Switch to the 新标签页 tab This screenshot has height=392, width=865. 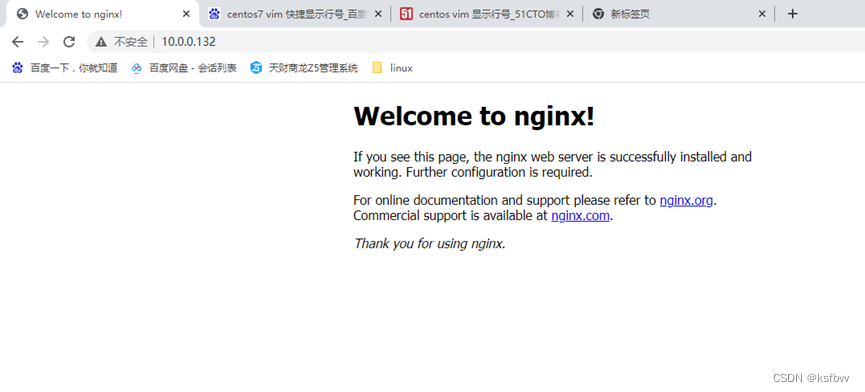coord(679,14)
